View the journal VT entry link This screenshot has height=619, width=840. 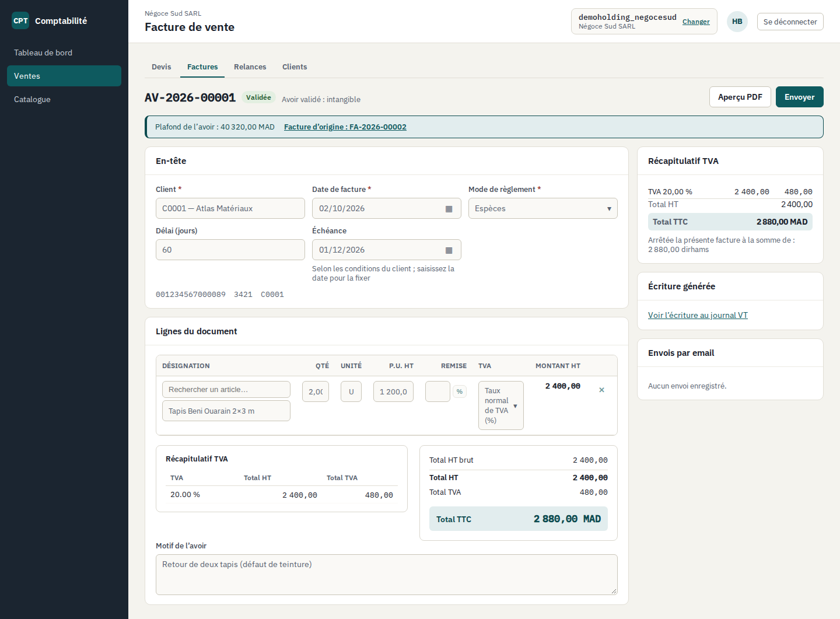click(x=698, y=315)
